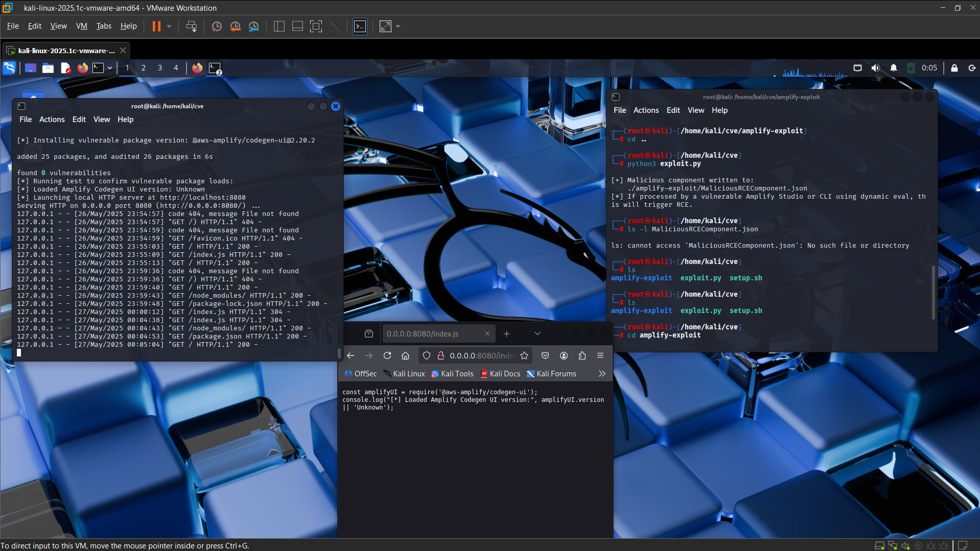Viewport: 980px width, 551px height.
Task: Send Ctrl+Alt+Del to the VM
Action: coord(191,26)
